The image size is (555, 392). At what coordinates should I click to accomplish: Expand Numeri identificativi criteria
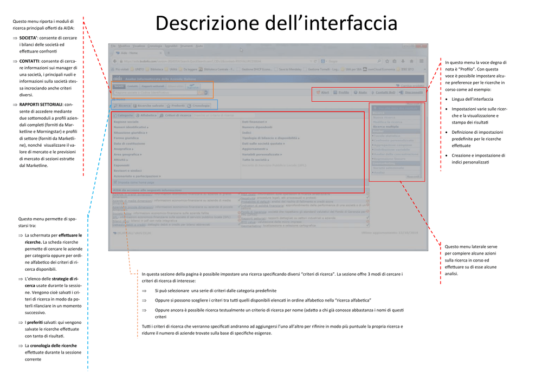coord(131,127)
